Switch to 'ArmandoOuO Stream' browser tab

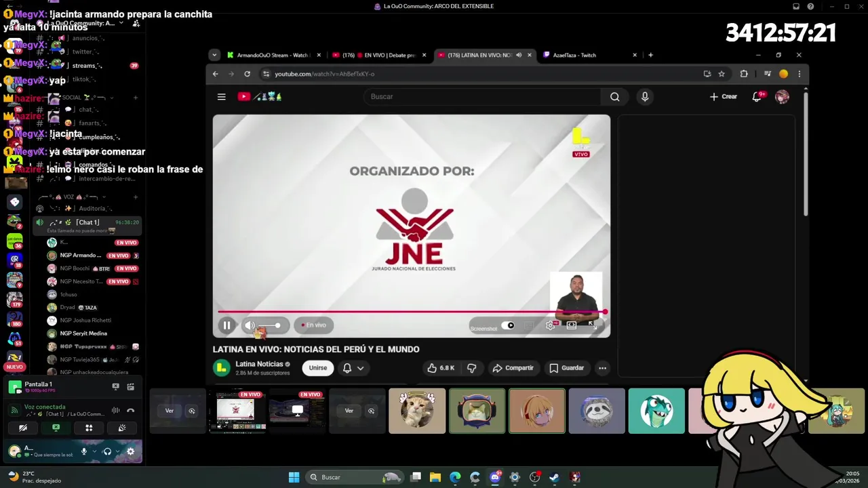[x=272, y=55]
